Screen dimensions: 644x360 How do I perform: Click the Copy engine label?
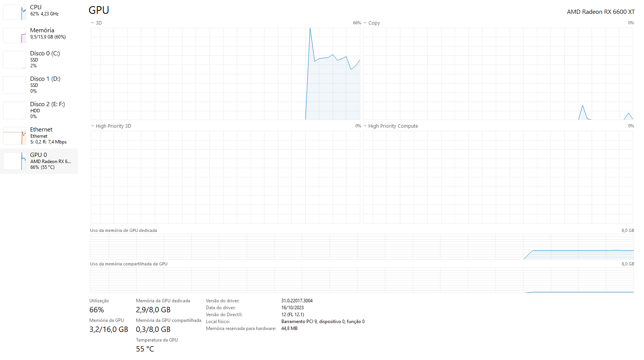click(x=374, y=23)
